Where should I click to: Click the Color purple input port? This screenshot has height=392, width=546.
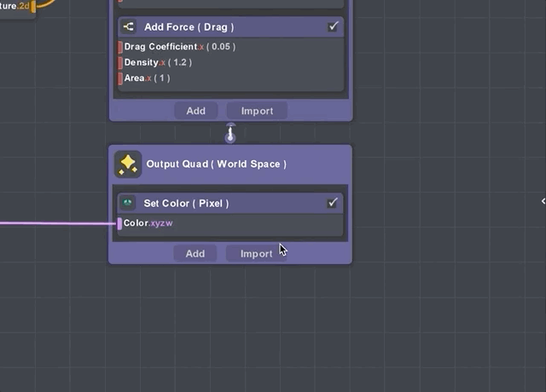click(x=119, y=223)
